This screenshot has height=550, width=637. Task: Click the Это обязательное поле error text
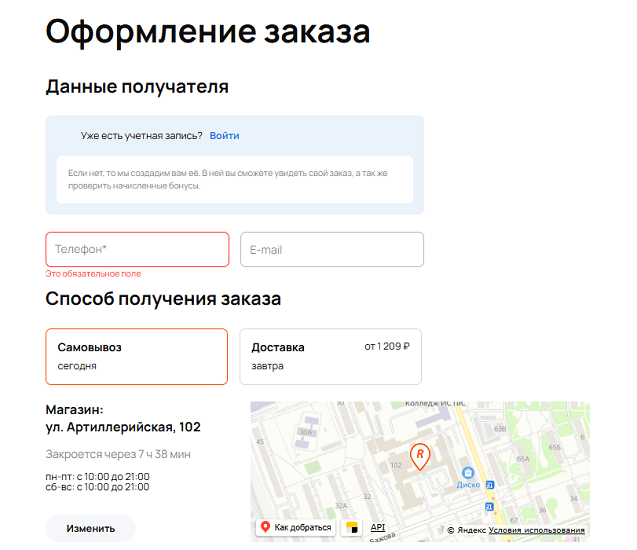click(93, 274)
